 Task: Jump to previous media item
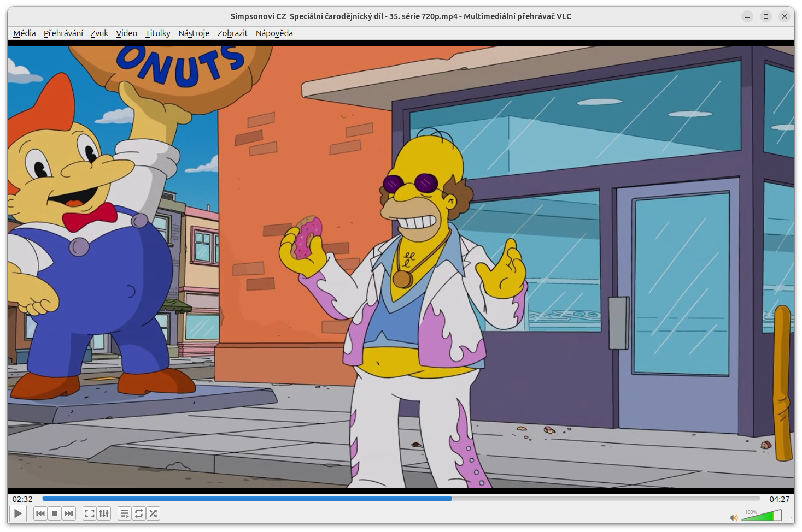pyautogui.click(x=40, y=513)
